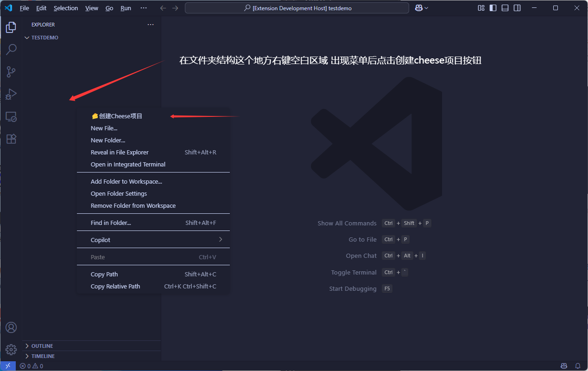The image size is (588, 371).
Task: Click Start Debugging label
Action: click(353, 288)
